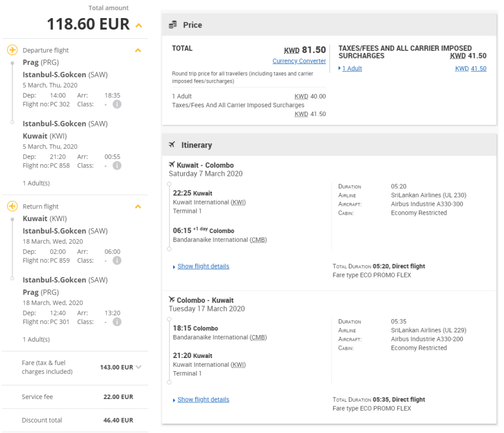Image resolution: width=504 pixels, height=433 pixels.
Task: Click info icon for flight PC 858
Action: [117, 165]
